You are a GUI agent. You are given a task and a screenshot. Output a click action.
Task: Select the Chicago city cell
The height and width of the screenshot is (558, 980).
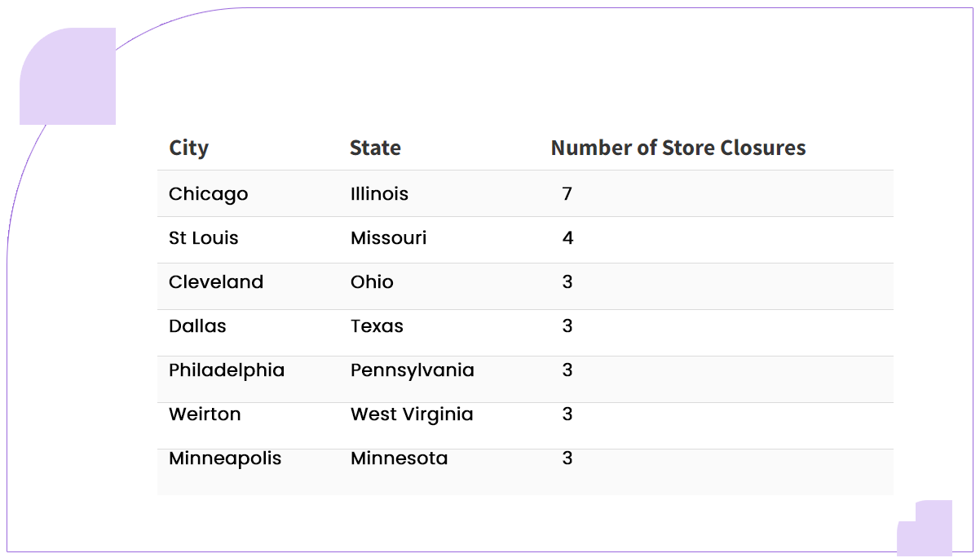click(208, 194)
